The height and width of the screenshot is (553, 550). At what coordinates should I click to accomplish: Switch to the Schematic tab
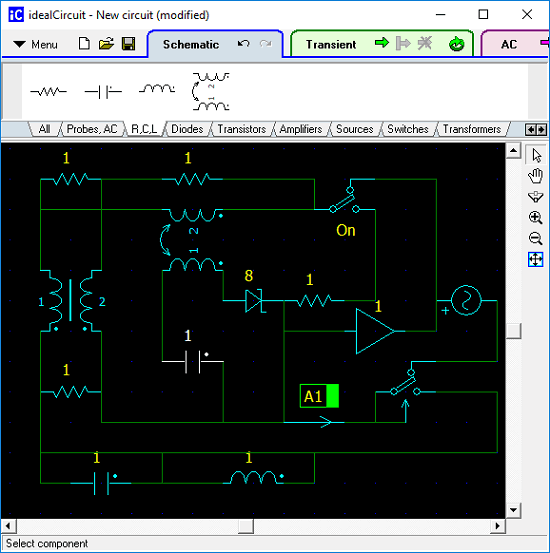point(191,44)
